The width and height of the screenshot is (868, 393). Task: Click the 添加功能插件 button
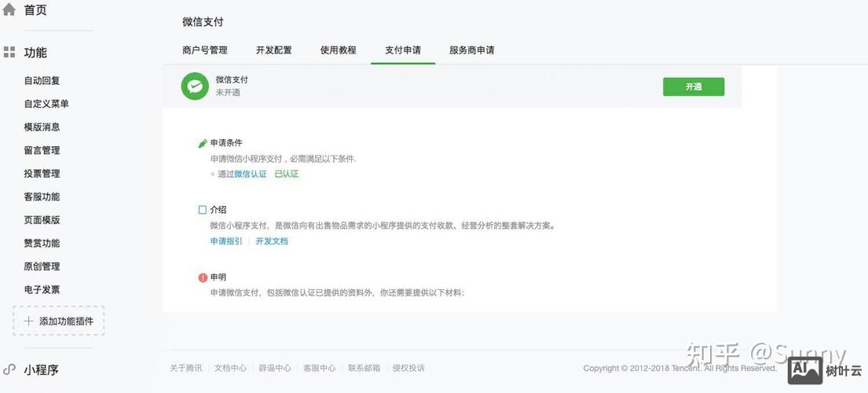pos(59,321)
